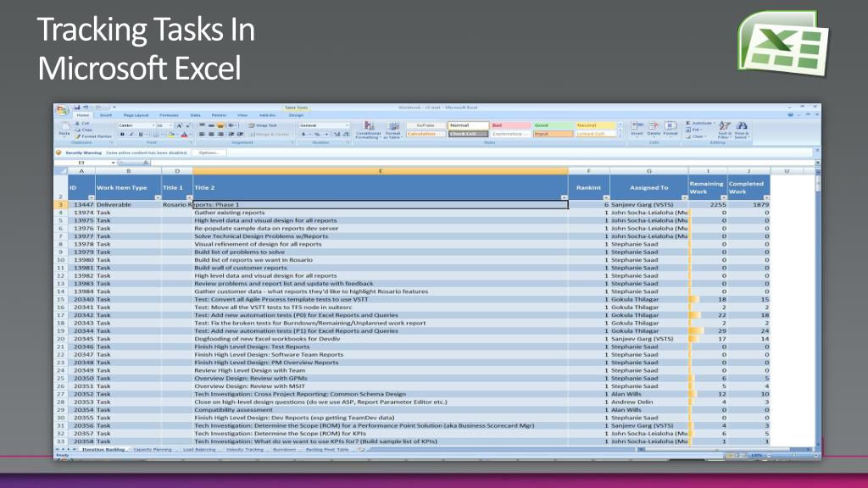Open the round Office button menu
Viewport: 868px width, 488px height.
62,111
